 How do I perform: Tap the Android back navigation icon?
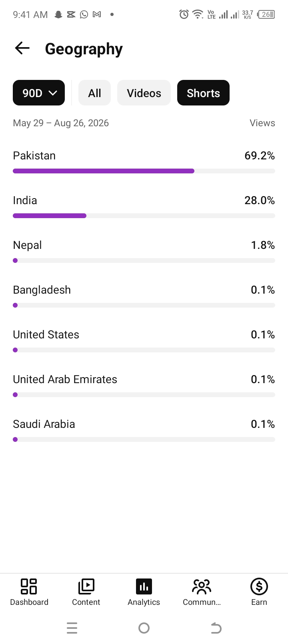pos(216,628)
